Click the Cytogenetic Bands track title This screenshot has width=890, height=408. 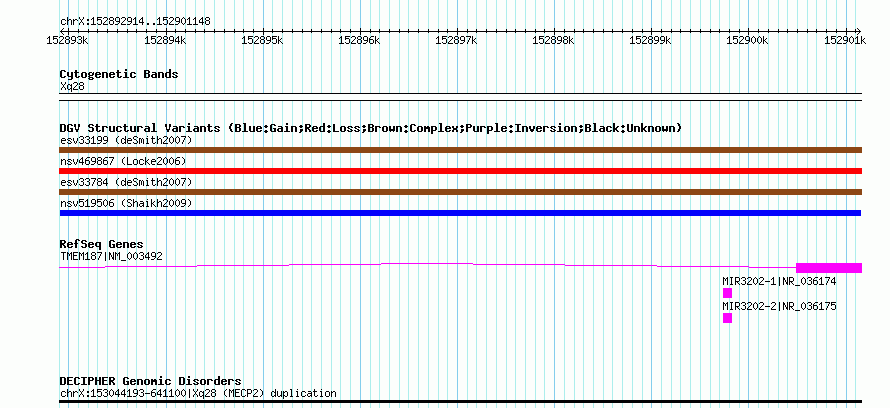click(x=119, y=74)
